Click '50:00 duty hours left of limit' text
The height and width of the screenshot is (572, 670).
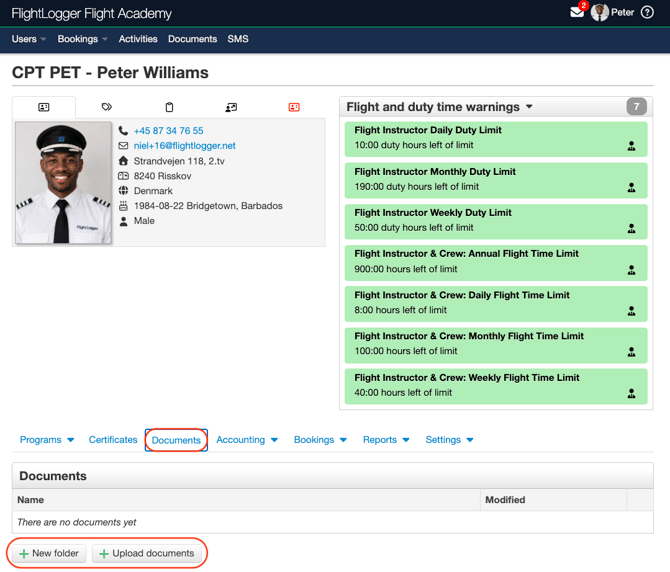pos(414,228)
